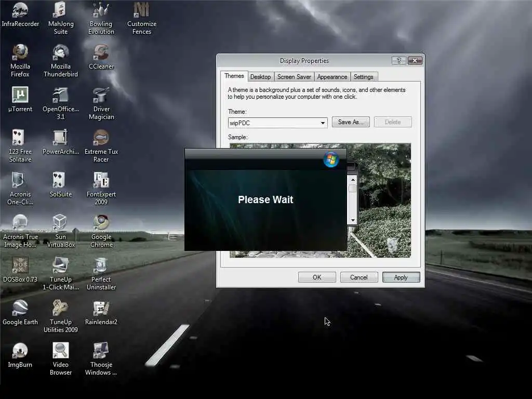Click the Apply button
Image resolution: width=532 pixels, height=399 pixels.
[401, 277]
